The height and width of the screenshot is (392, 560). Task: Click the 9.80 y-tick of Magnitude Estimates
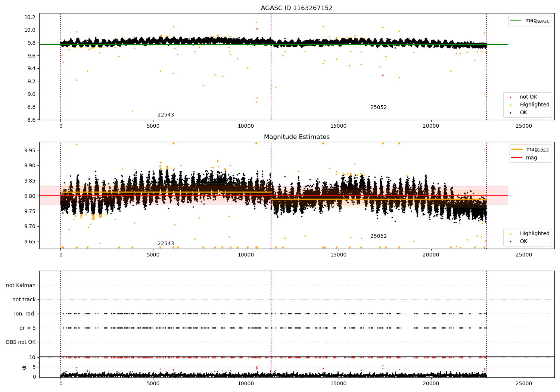pos(30,196)
